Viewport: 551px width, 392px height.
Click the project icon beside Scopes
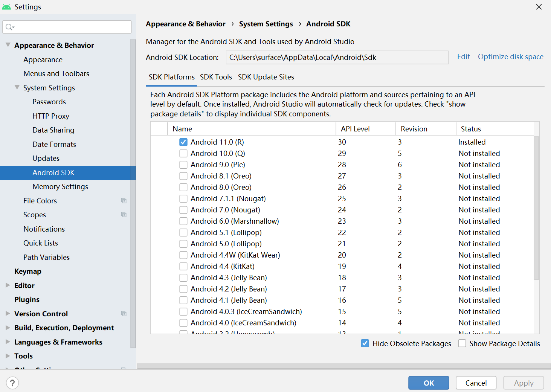click(124, 214)
